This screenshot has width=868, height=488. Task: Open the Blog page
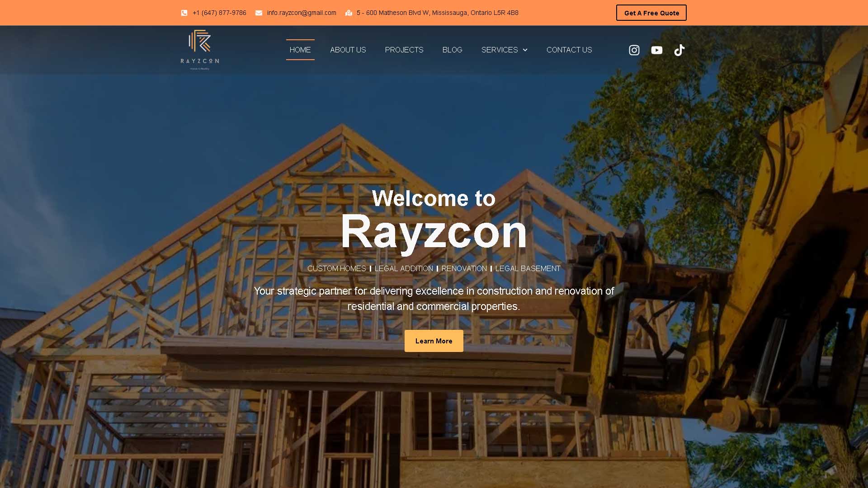pos(452,50)
